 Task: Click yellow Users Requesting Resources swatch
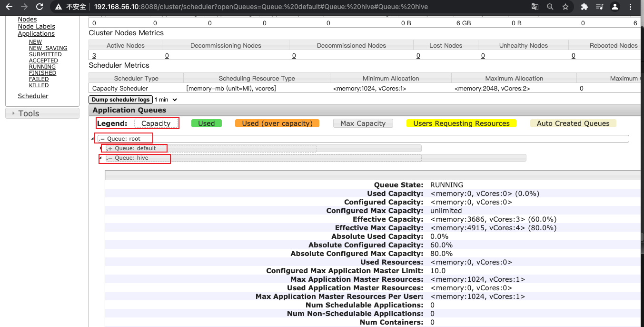pos(461,123)
